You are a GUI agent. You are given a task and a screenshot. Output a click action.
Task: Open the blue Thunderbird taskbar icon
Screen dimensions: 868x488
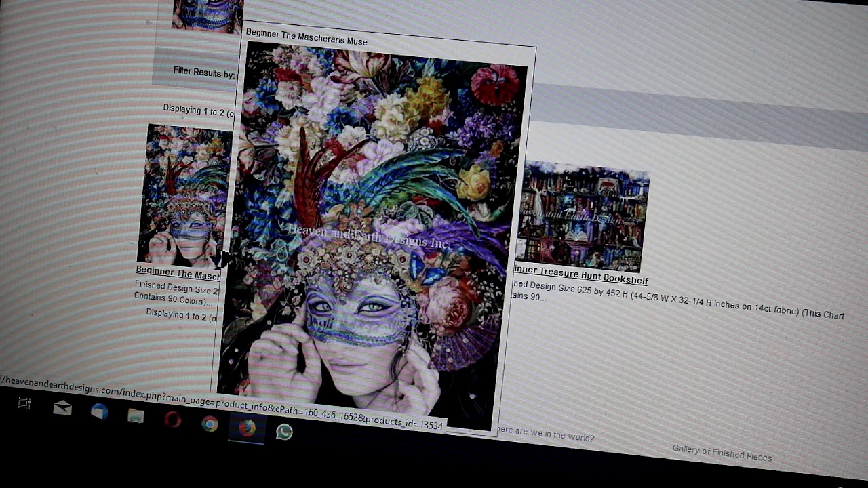100,411
